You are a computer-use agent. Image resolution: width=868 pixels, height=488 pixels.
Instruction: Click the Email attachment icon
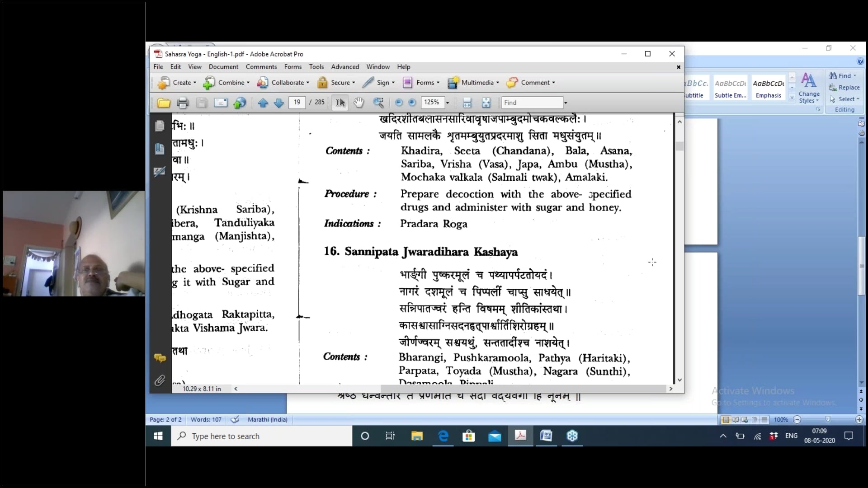pyautogui.click(x=221, y=103)
